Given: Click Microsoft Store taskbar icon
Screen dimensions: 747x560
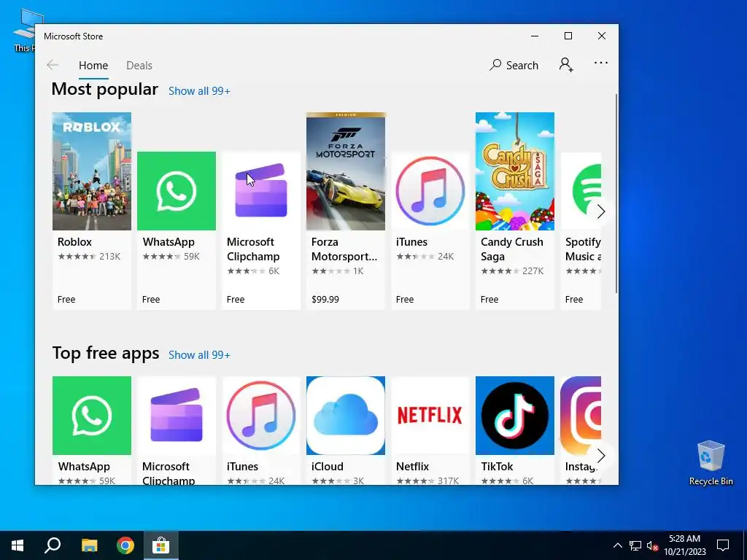Looking at the screenshot, I should pyautogui.click(x=161, y=545).
